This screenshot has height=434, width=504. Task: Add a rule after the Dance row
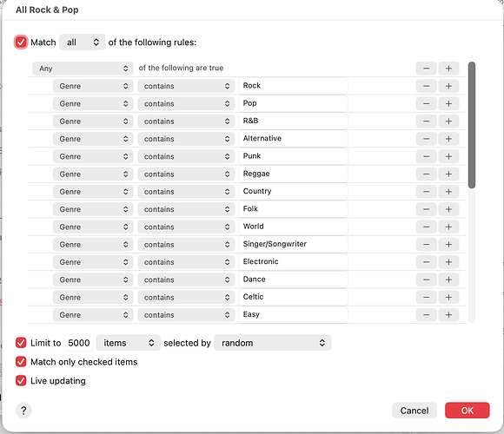click(x=448, y=279)
